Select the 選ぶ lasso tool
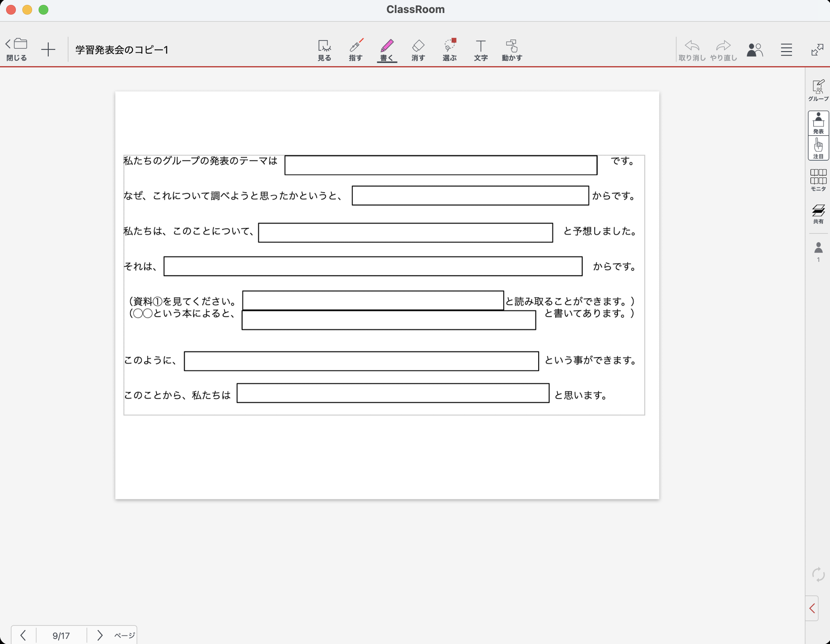Screen dimensions: 830x644 click(449, 50)
